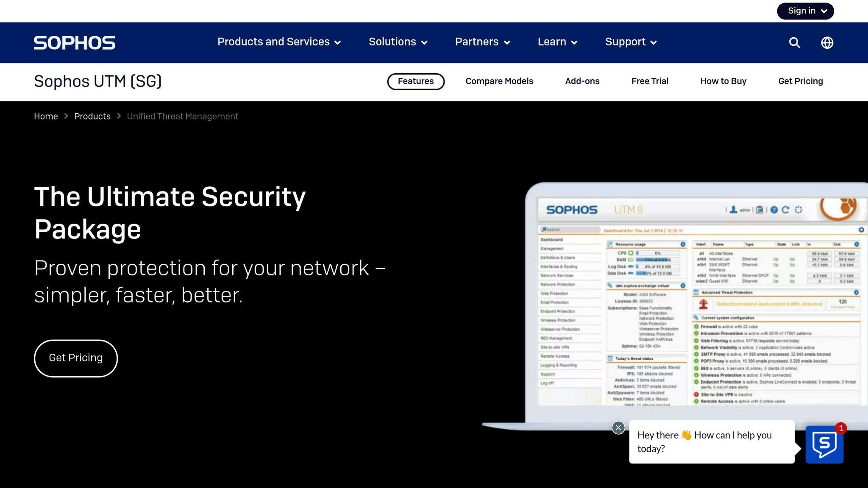The height and width of the screenshot is (488, 868).
Task: Expand the Learn menu
Action: (x=557, y=42)
